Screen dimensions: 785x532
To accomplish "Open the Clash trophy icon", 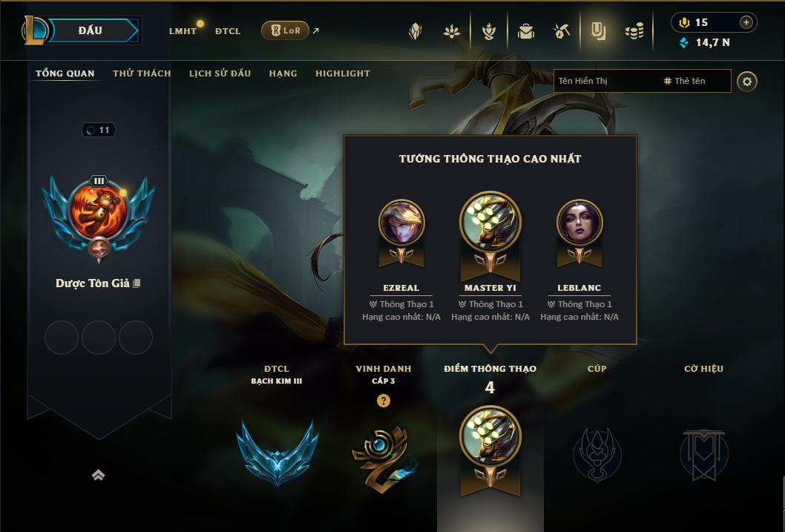I will tap(489, 31).
